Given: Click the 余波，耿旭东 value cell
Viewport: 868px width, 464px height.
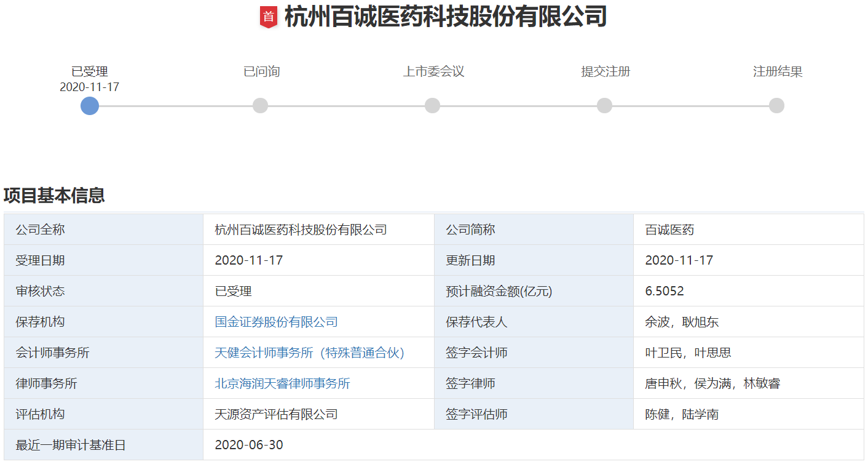Looking at the screenshot, I should (x=749, y=322).
